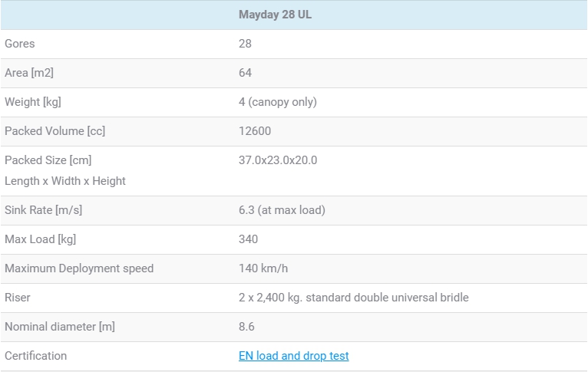The image size is (588, 372).
Task: Click the Packed Volume [cc] label
Action: [x=55, y=131]
